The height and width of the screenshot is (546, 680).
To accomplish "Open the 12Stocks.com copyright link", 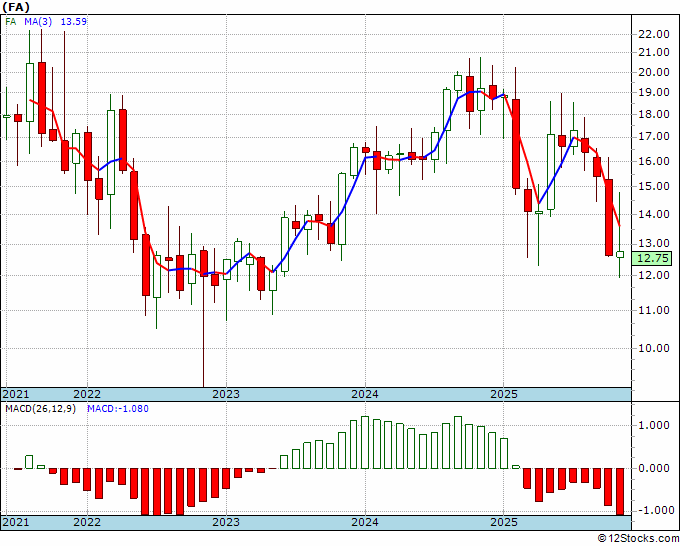I will coord(638,539).
